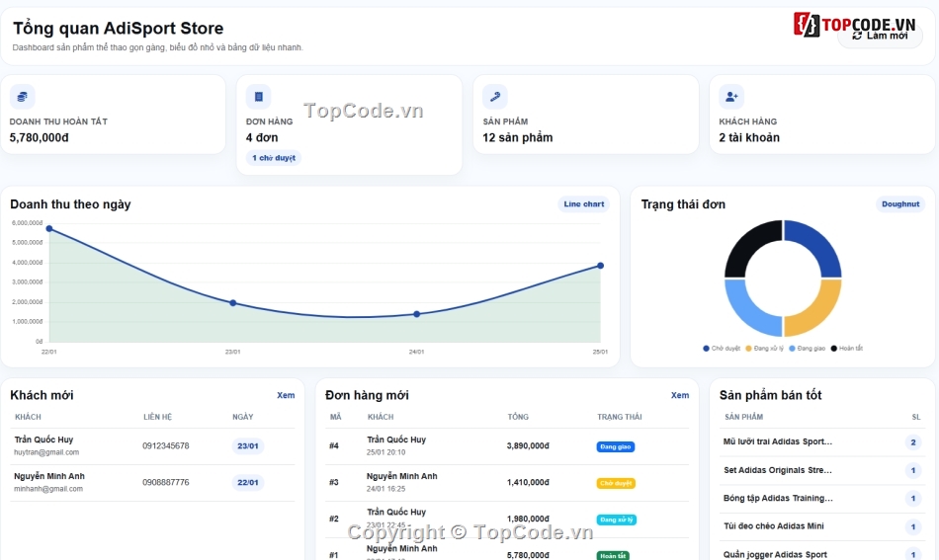
Task: Click order total 1,980,000đ
Action: [x=528, y=519]
